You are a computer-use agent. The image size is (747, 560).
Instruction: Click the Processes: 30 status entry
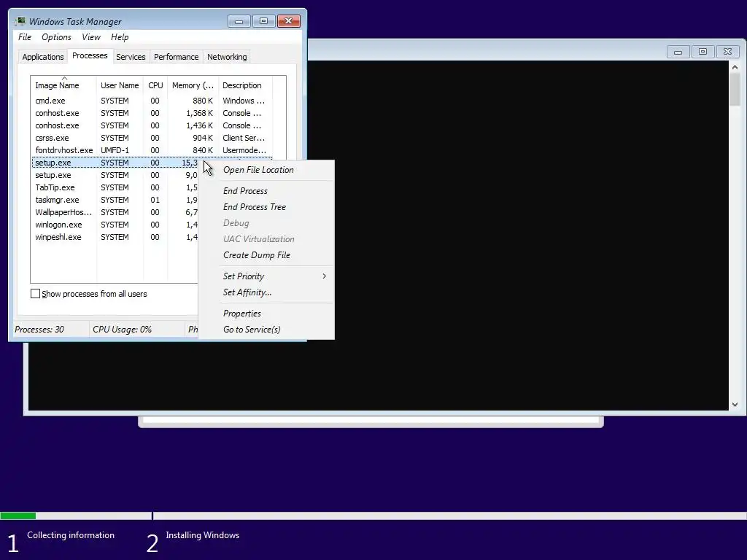[39, 330]
